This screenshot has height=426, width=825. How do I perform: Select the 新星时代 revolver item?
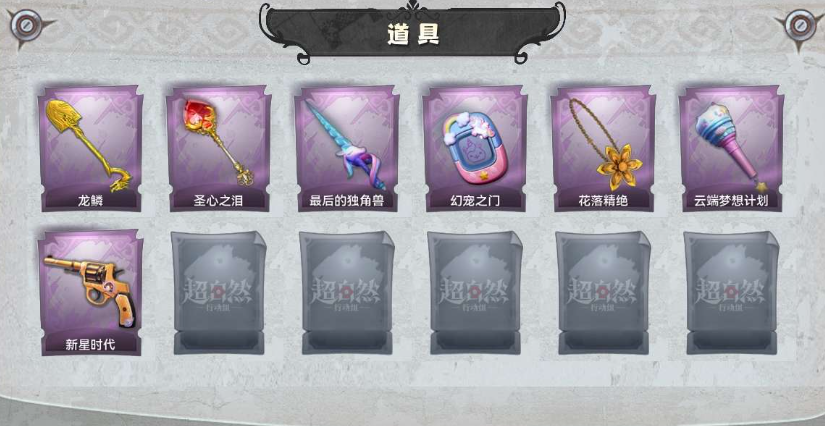point(90,292)
